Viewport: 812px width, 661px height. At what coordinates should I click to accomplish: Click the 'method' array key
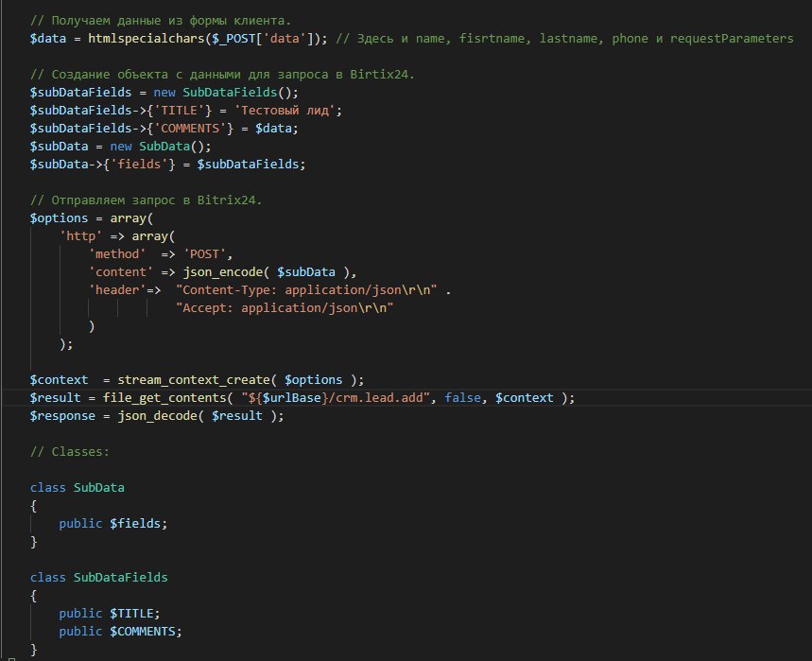pos(117,254)
